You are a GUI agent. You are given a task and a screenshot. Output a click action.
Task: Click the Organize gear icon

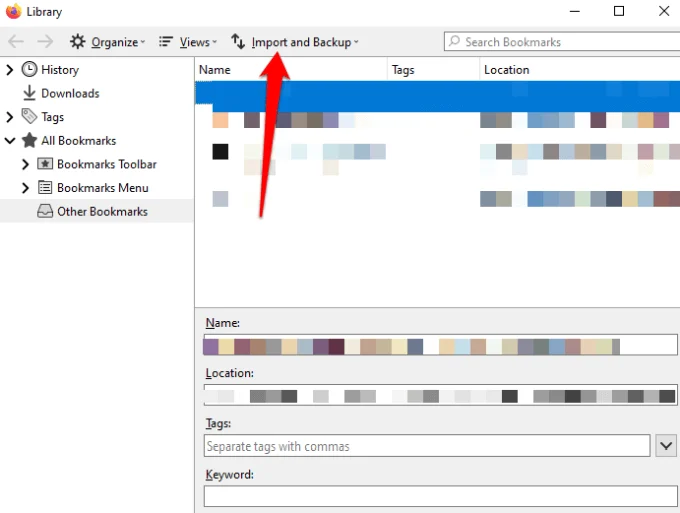pos(78,42)
